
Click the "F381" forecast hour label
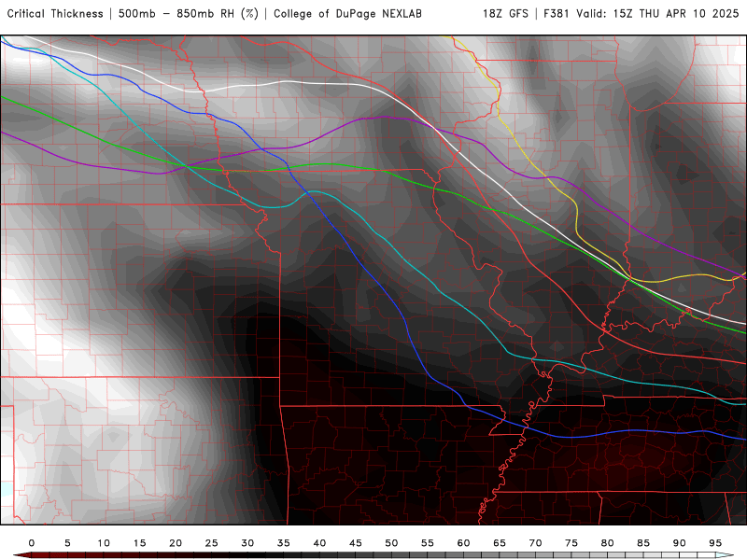tap(557, 14)
